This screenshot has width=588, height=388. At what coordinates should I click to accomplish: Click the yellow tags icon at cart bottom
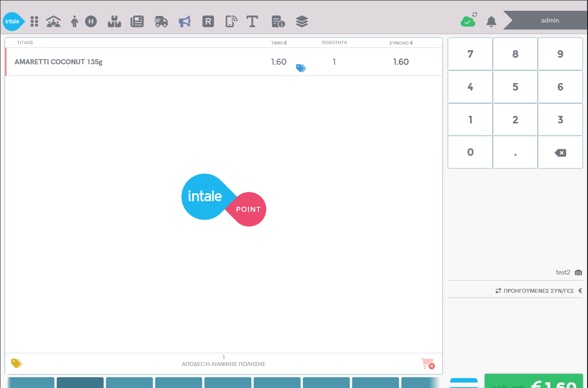point(17,363)
